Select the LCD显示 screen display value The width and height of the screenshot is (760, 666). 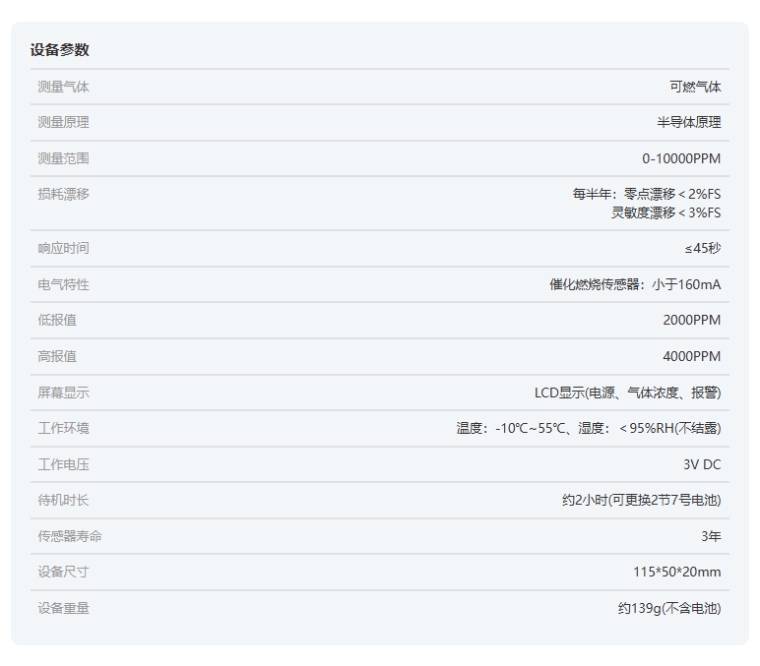pos(627,393)
